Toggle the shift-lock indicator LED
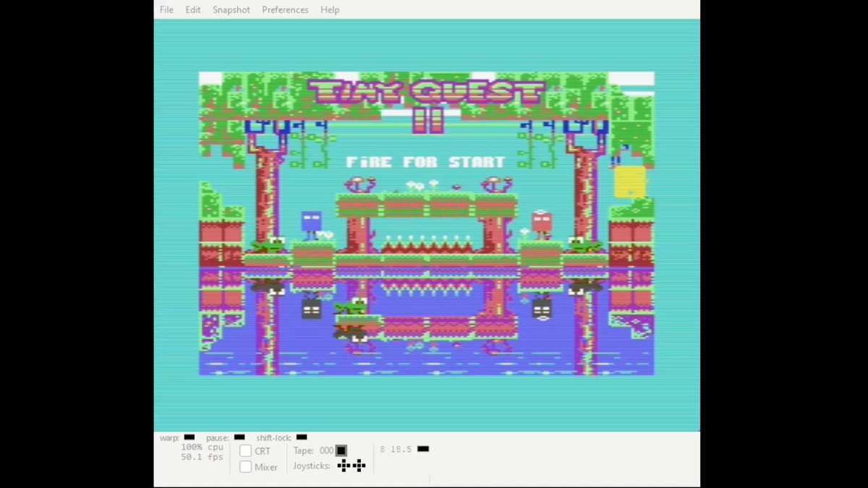 [302, 437]
